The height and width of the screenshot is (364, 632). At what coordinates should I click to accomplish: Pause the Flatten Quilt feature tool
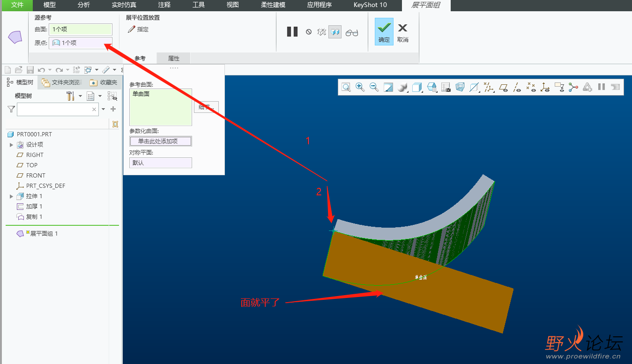pyautogui.click(x=292, y=32)
